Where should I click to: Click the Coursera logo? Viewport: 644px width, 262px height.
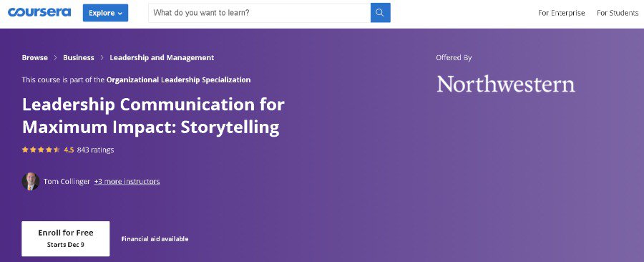click(39, 12)
